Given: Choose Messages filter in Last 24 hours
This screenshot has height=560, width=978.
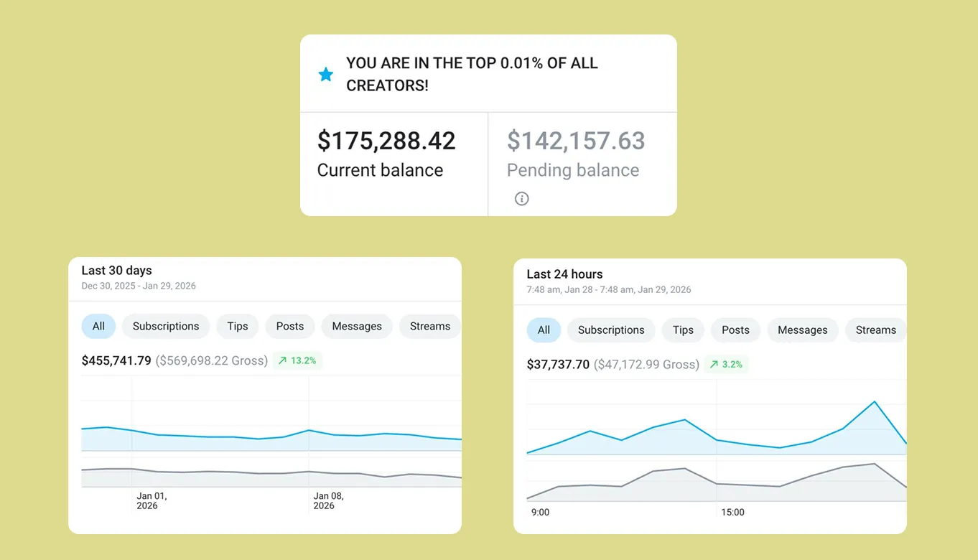Looking at the screenshot, I should pos(803,330).
